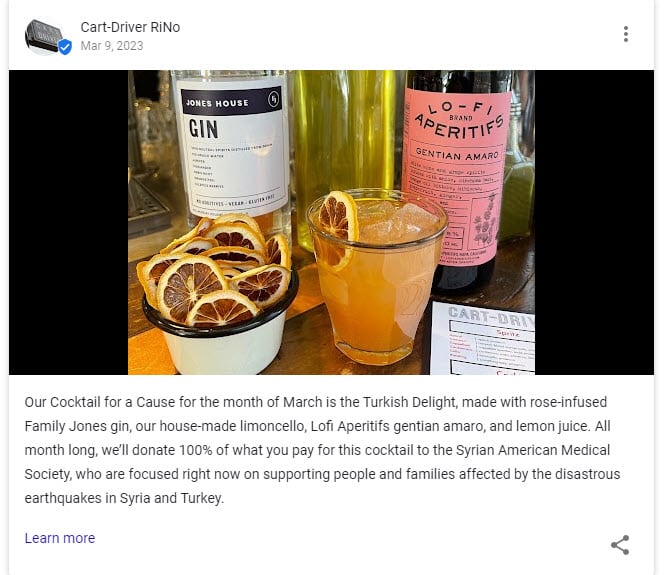Open the three-dot more options menu
Viewport: 665px width, 575px height.
(x=626, y=34)
